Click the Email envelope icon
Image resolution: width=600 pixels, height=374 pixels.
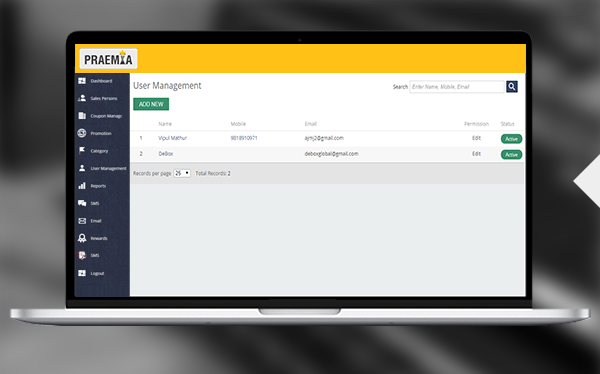82,221
